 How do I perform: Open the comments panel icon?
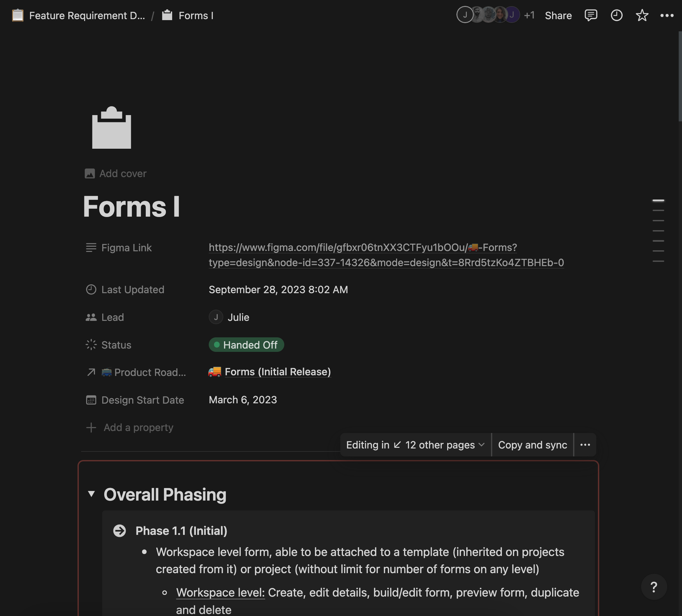[591, 15]
